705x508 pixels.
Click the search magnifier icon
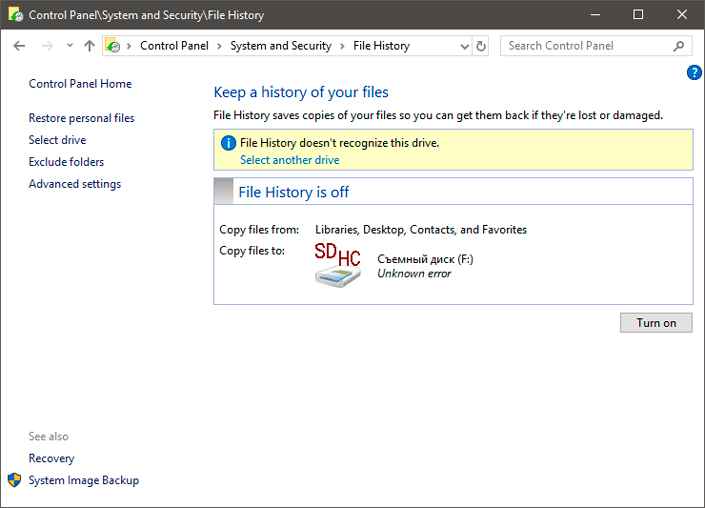678,46
